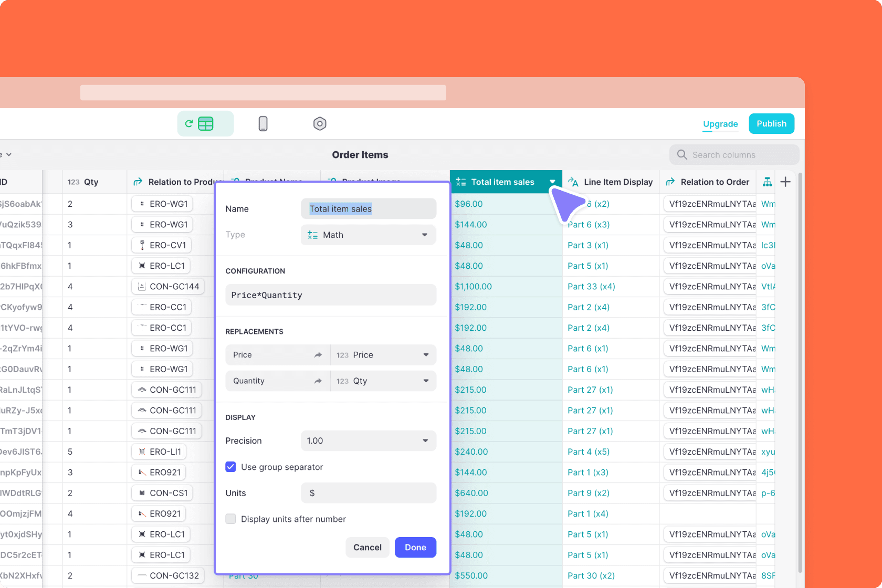Click the $550.00 total cell
Image resolution: width=882 pixels, height=588 pixels.
point(506,575)
